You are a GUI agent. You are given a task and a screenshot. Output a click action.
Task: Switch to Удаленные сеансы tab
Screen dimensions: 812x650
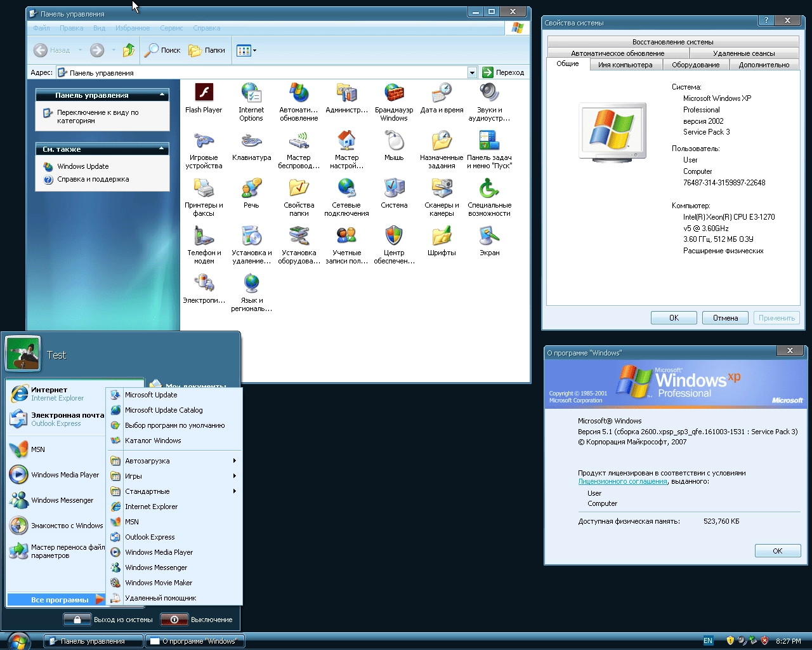[x=744, y=53]
